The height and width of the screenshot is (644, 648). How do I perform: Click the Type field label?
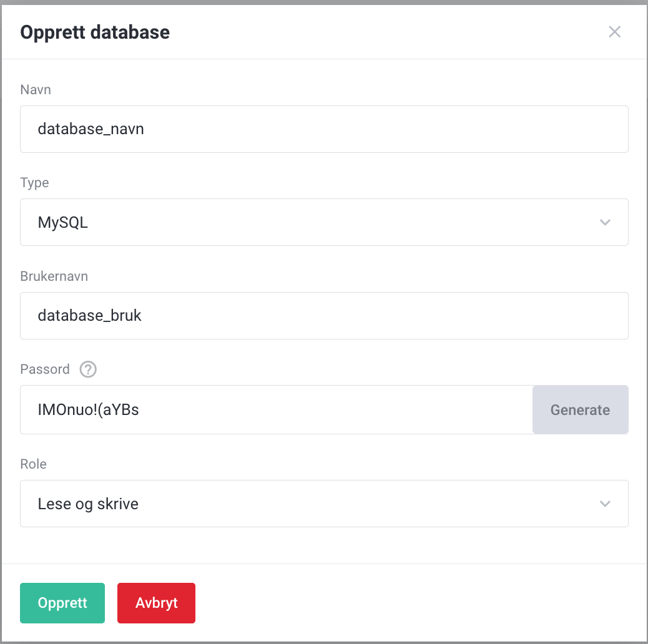point(34,183)
